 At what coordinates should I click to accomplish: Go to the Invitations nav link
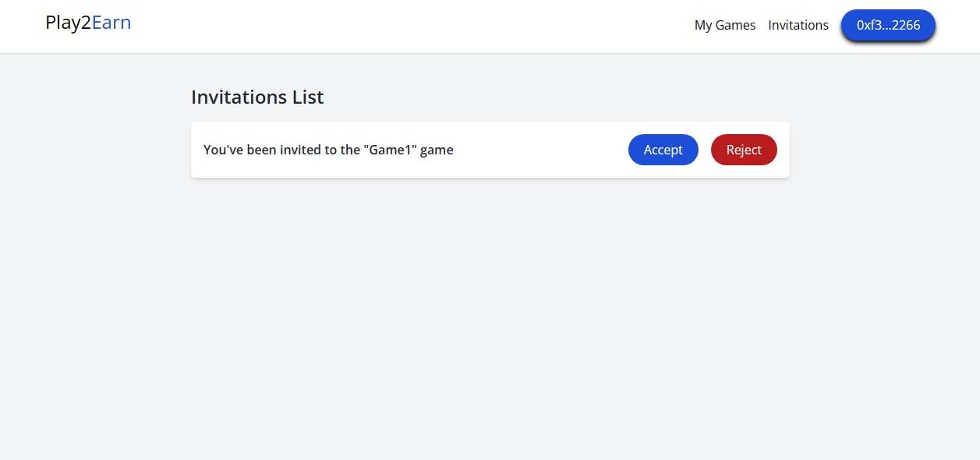(798, 25)
